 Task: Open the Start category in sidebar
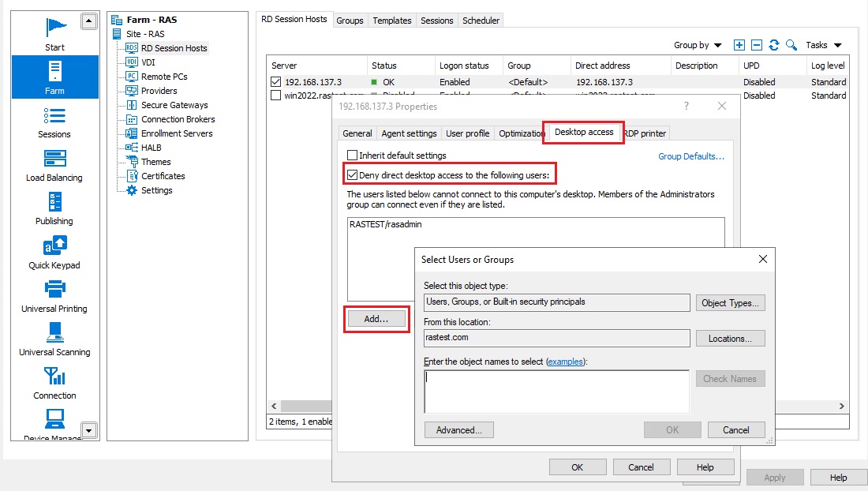[x=54, y=34]
